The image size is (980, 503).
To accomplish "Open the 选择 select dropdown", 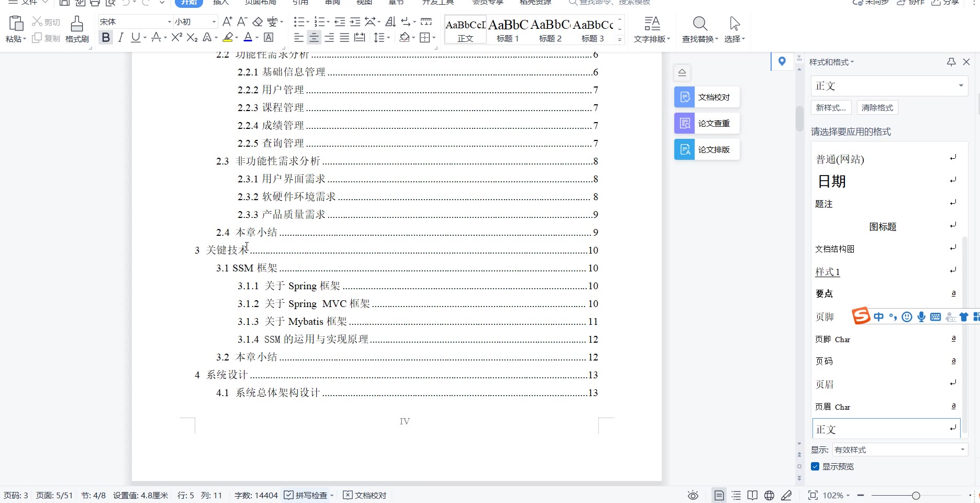I will click(734, 29).
